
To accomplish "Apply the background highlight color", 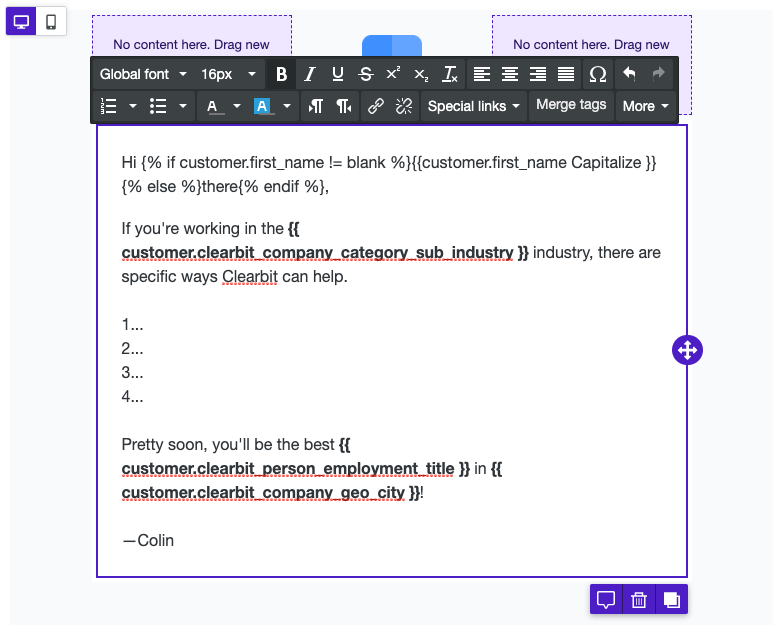I will 262,106.
